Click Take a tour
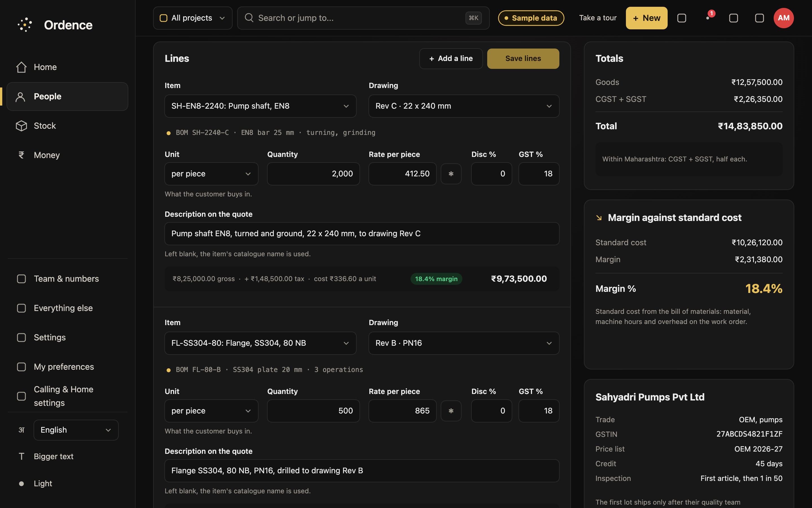812x508 pixels. pos(598,18)
